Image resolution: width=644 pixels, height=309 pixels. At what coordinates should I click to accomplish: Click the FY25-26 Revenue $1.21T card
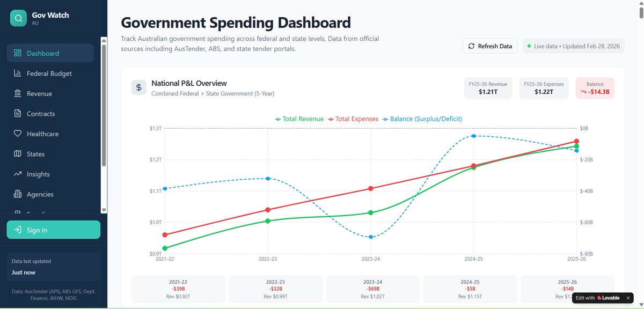point(488,88)
